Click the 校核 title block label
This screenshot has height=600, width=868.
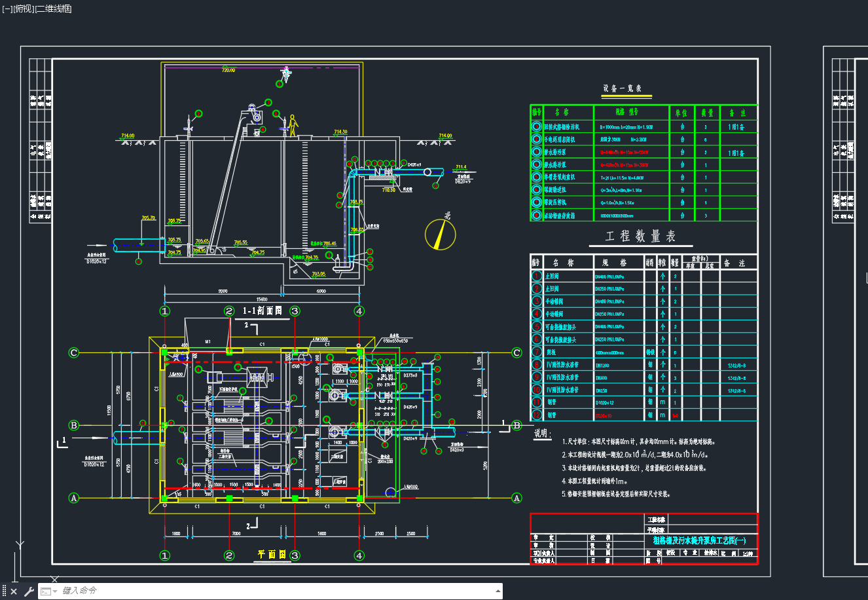click(599, 537)
